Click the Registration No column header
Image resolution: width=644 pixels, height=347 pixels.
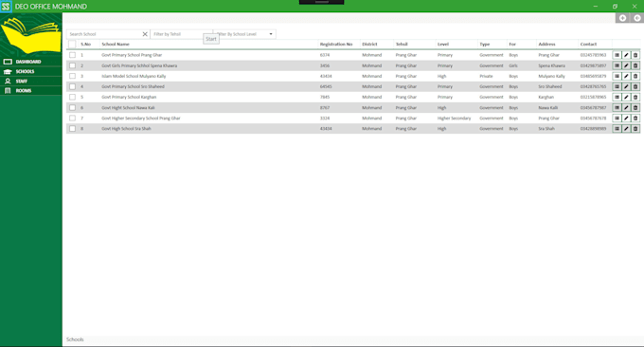[336, 44]
